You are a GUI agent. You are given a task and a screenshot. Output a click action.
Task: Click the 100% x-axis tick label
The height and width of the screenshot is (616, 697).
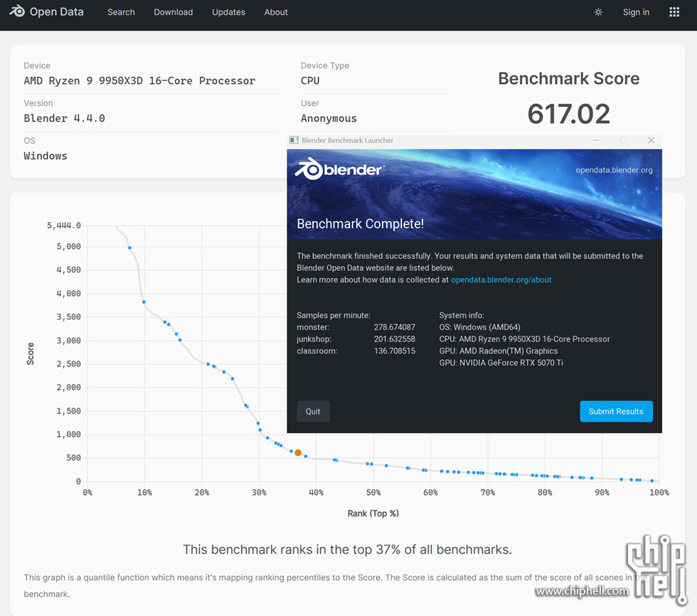659,492
